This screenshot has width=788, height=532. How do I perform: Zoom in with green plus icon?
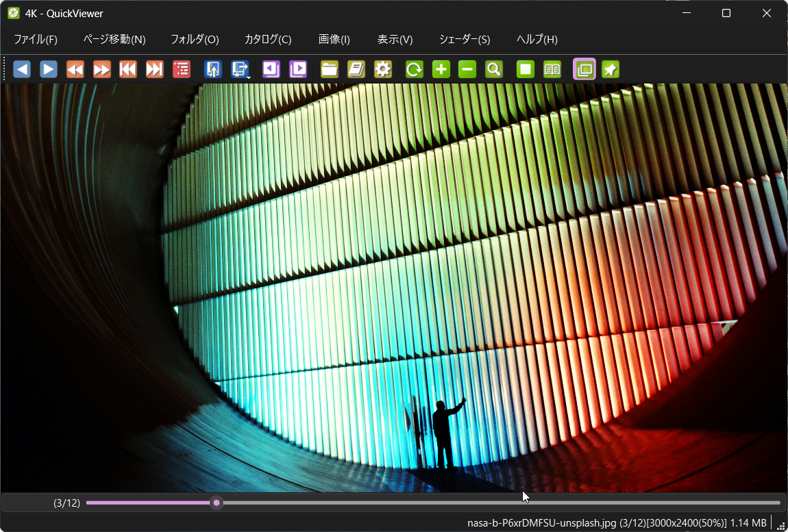441,69
